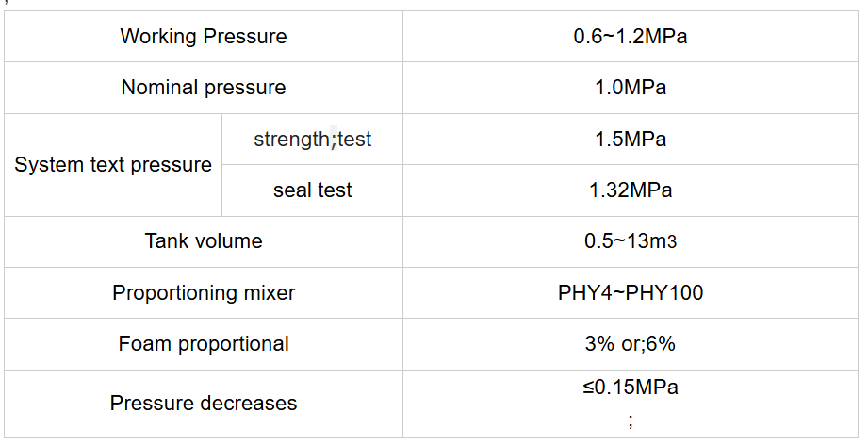The width and height of the screenshot is (868, 446).
Task: Click the PHY4~PHY100 value cell
Action: click(630, 293)
